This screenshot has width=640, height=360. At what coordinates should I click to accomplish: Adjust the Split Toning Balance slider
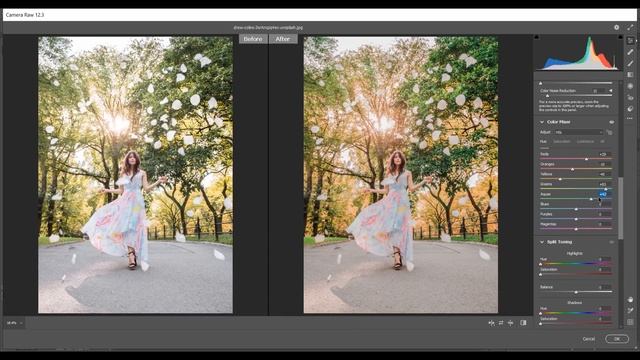pyautogui.click(x=576, y=292)
